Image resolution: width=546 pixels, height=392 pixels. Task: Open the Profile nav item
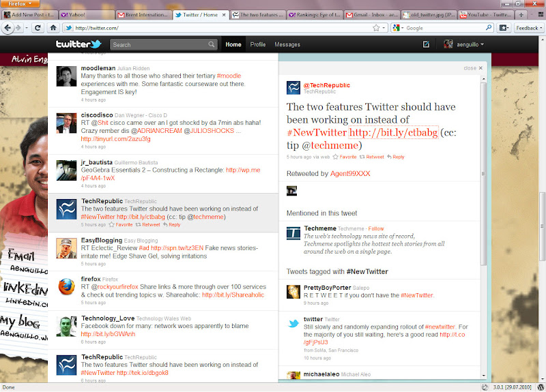tap(258, 44)
